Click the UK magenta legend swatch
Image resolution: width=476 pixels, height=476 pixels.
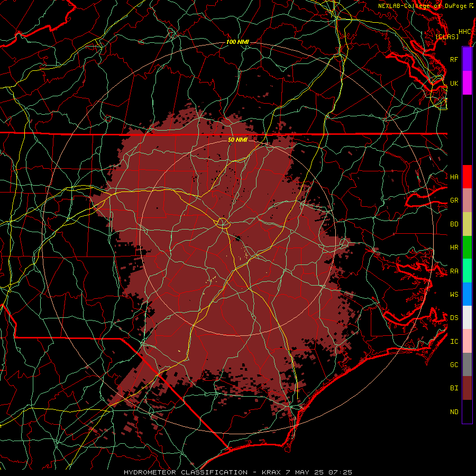click(467, 83)
